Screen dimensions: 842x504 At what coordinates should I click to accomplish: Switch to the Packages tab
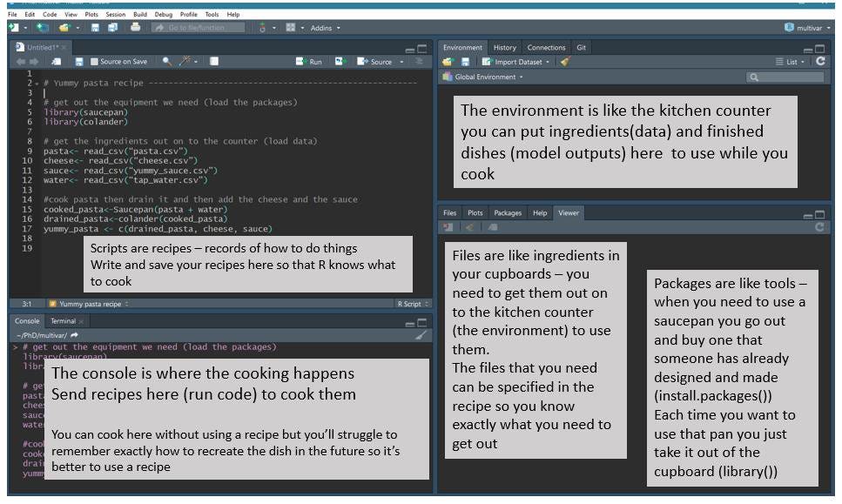[508, 212]
